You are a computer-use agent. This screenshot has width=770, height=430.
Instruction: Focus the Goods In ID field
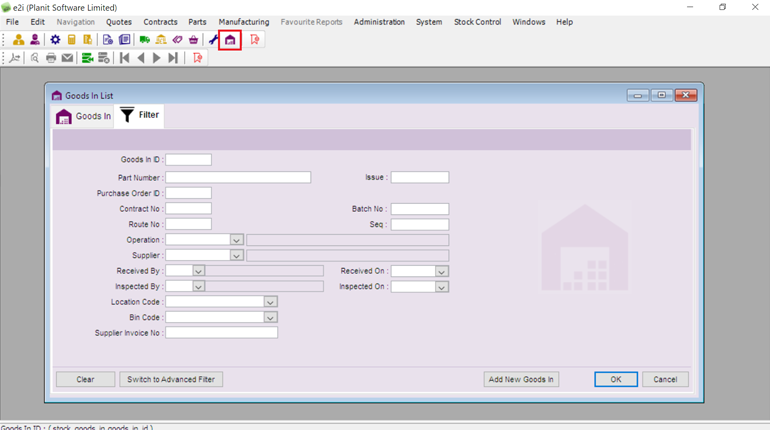189,160
